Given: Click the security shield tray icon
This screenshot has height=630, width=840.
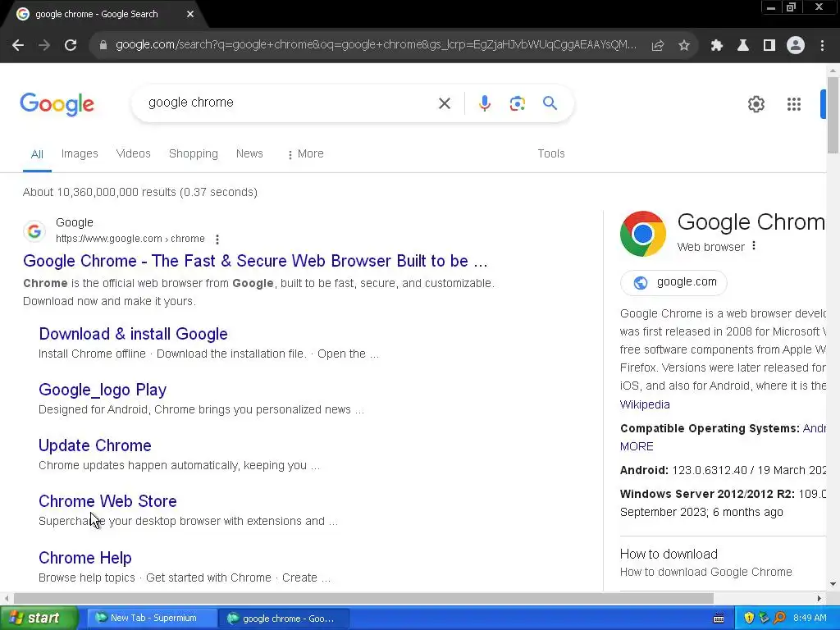Looking at the screenshot, I should pyautogui.click(x=749, y=619).
